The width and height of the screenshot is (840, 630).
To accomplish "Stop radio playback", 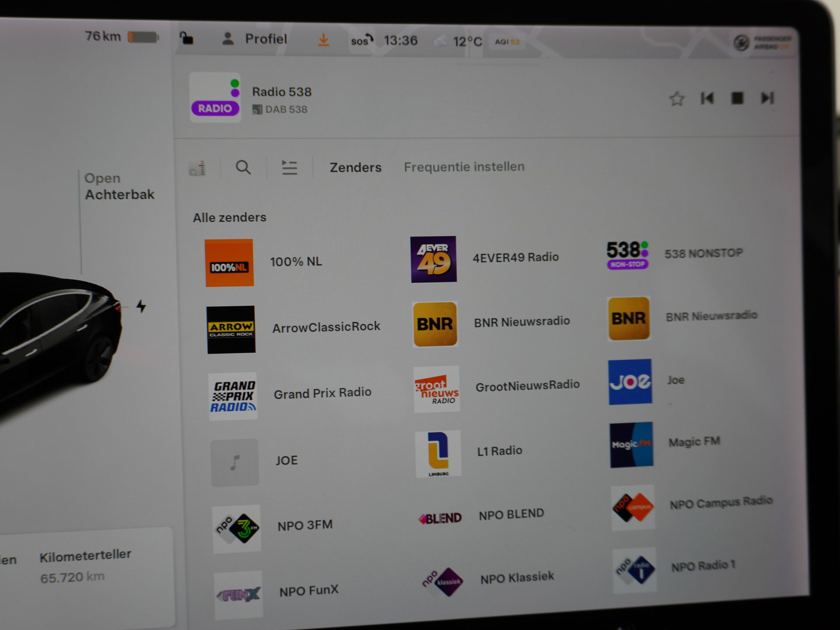I will click(737, 98).
